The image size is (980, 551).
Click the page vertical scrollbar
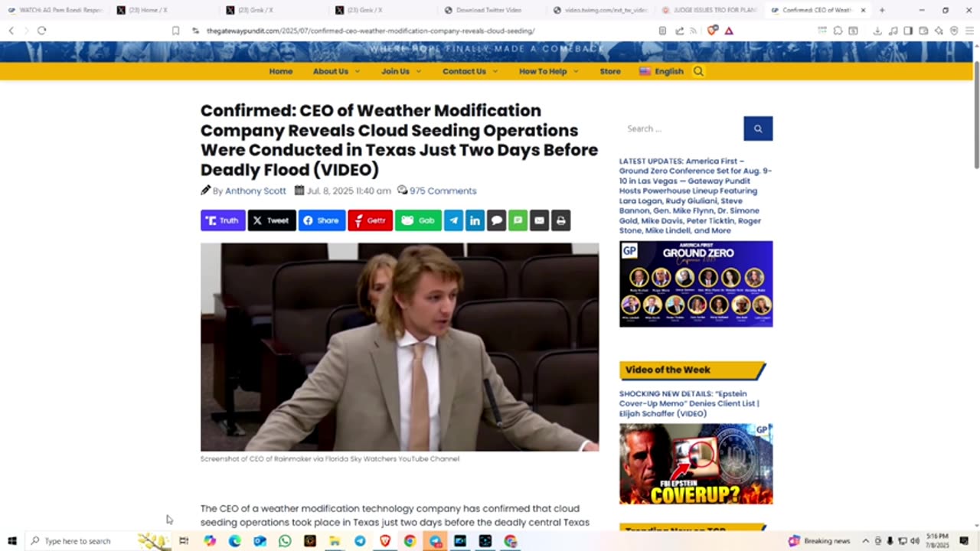976,115
